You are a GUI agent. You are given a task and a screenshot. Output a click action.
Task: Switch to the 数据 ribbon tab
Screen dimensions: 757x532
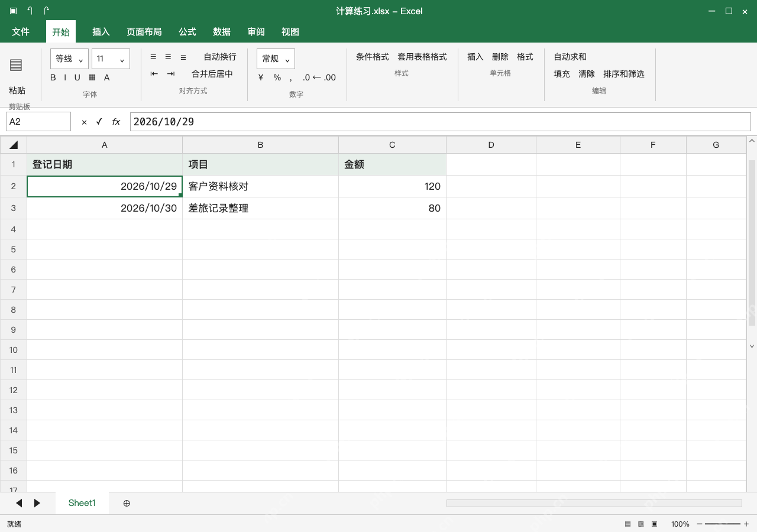pyautogui.click(x=222, y=32)
